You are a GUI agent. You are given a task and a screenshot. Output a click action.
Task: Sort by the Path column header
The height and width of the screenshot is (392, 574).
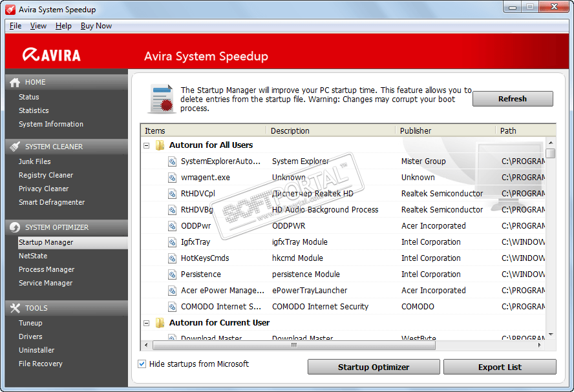tap(526, 131)
